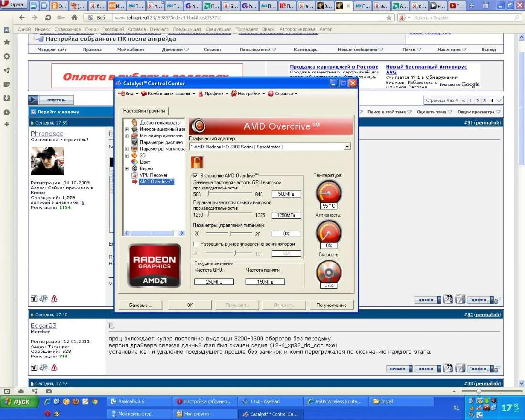Click the temperature gauge icon
The width and height of the screenshot is (525, 420).
point(328,192)
